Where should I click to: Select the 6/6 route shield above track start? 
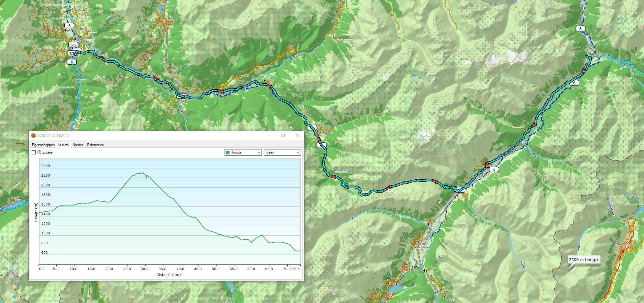[73, 45]
